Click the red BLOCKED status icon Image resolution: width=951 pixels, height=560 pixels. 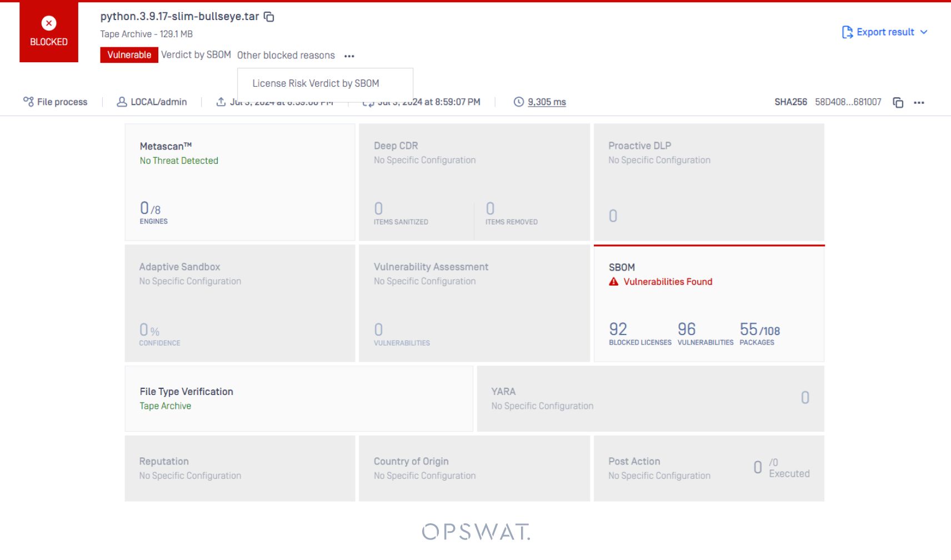click(x=49, y=23)
